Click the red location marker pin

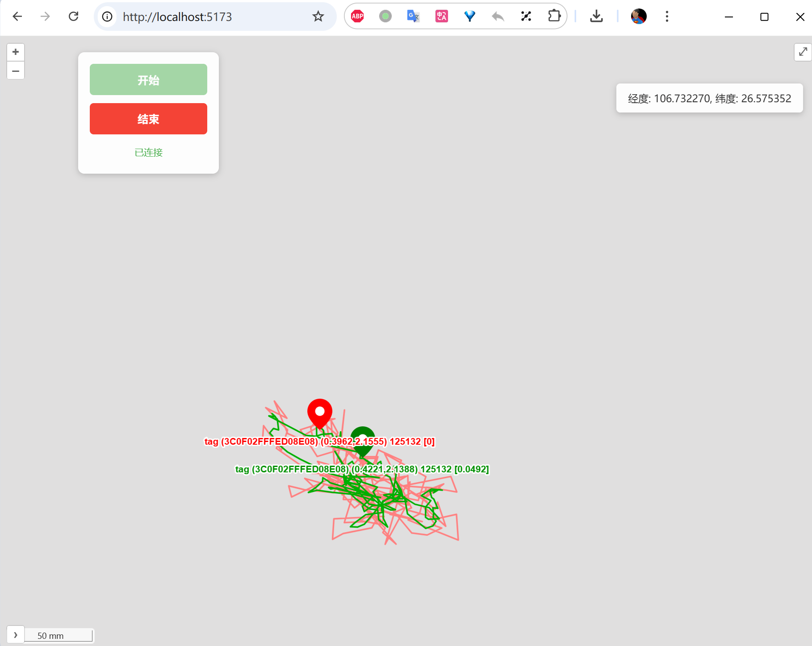[320, 412]
